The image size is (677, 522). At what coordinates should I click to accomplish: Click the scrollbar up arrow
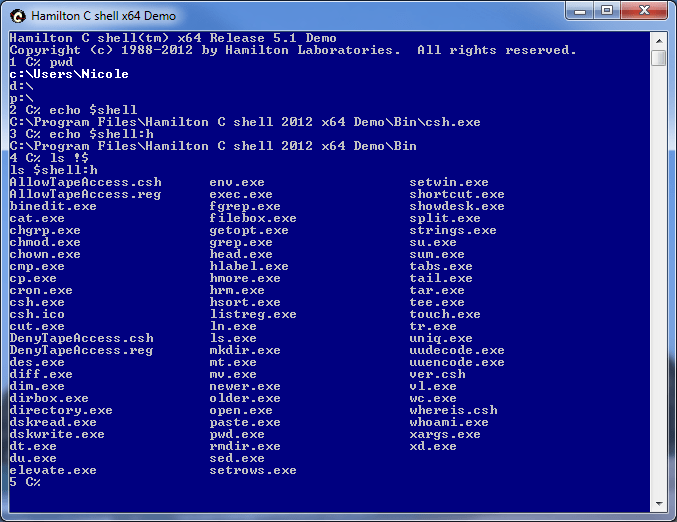(659, 41)
